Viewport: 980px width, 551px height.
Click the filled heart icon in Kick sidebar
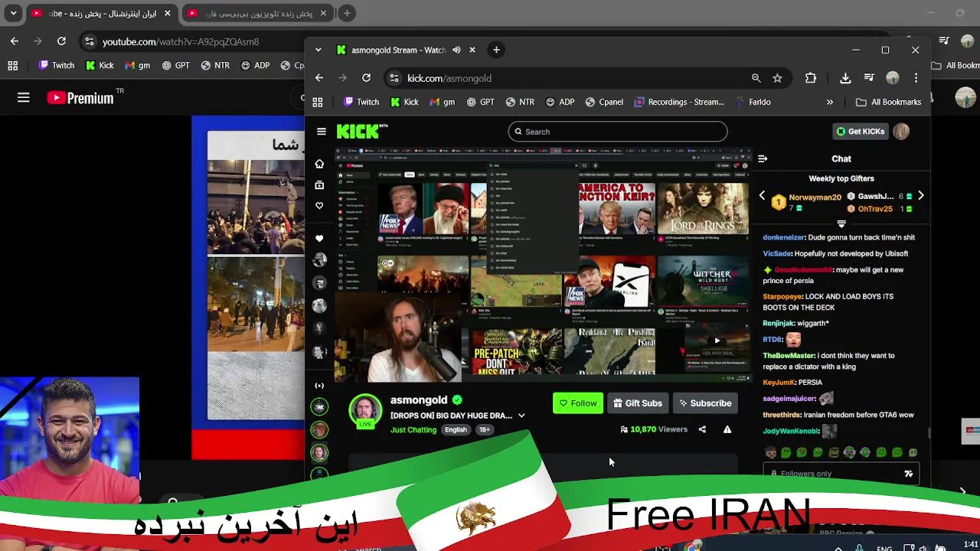(319, 238)
